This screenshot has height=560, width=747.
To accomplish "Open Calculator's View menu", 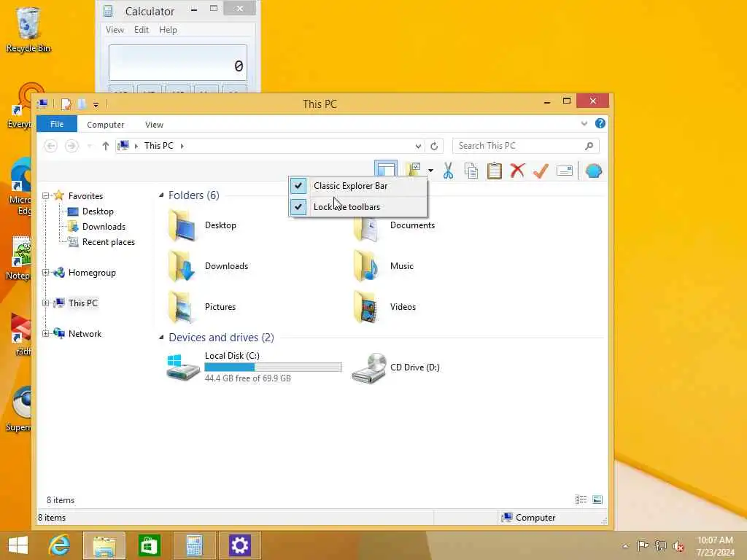I will pos(115,29).
